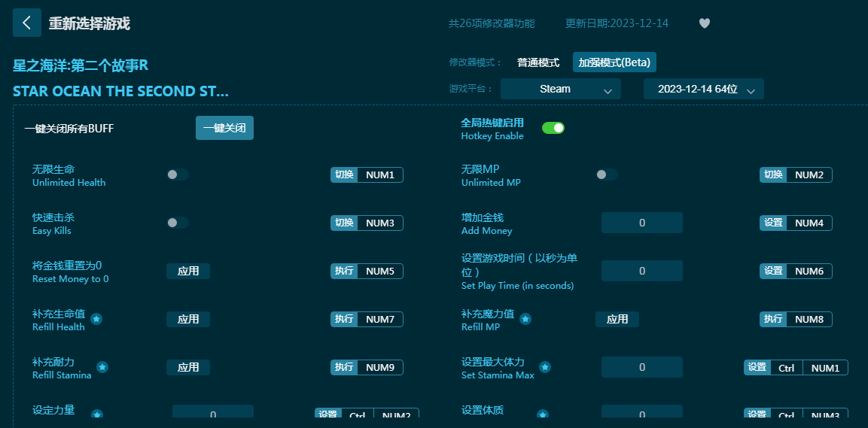Click the 一键关闭所有BUFF label

click(x=69, y=129)
